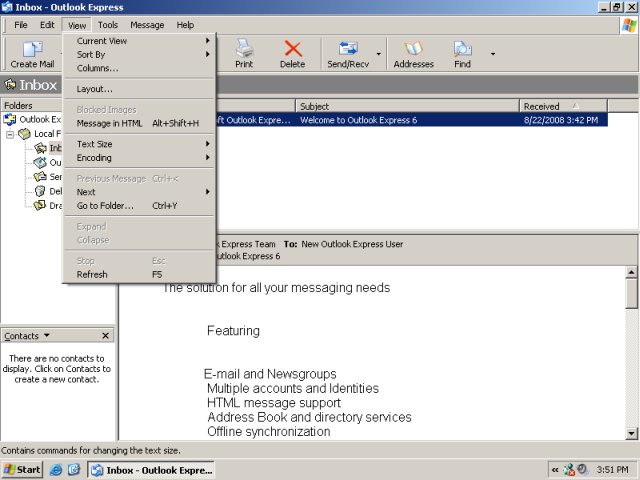Open Message menu

pos(147,25)
